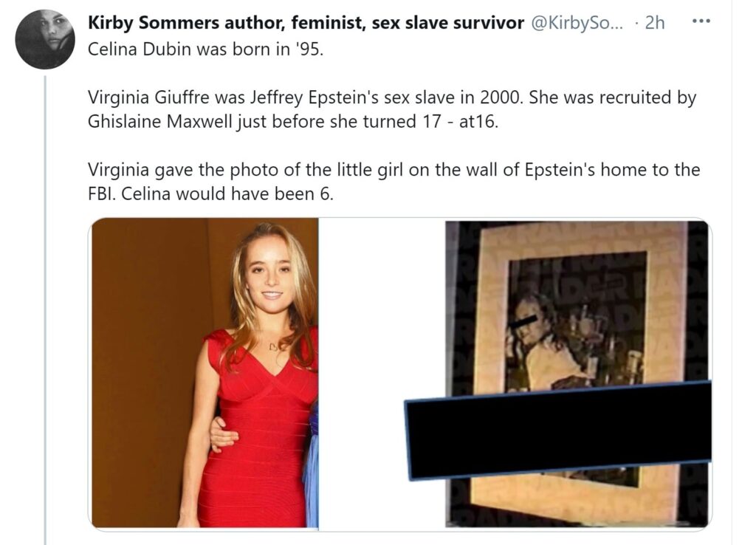756x545 pixels.
Task: Open the tweet permalink via the 2h timestamp
Action: [654, 23]
